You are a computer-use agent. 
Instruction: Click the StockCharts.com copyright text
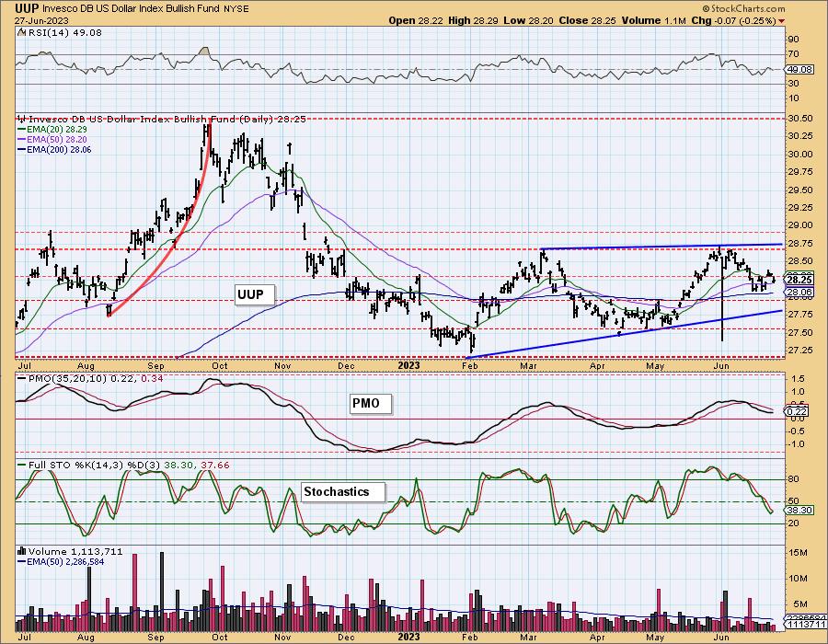point(743,8)
